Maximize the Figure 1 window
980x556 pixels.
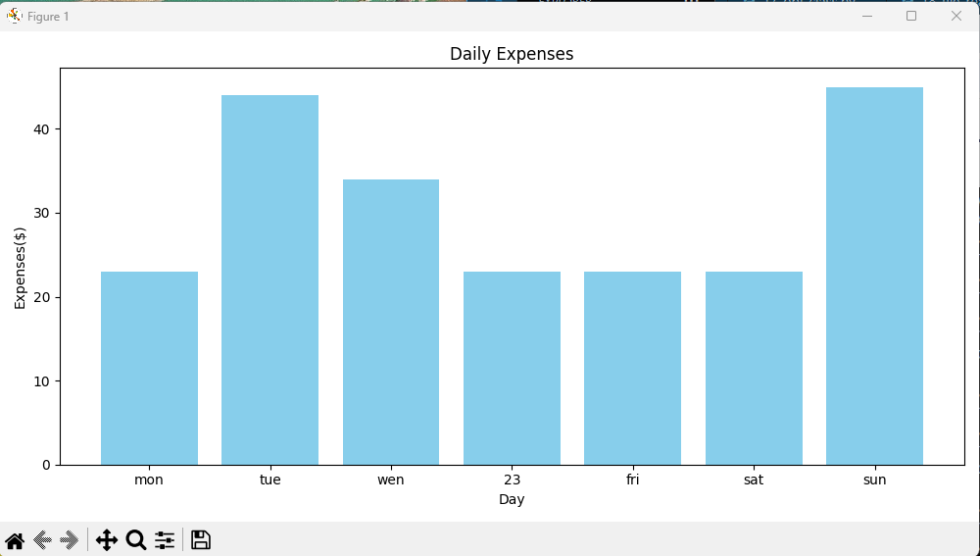(911, 16)
